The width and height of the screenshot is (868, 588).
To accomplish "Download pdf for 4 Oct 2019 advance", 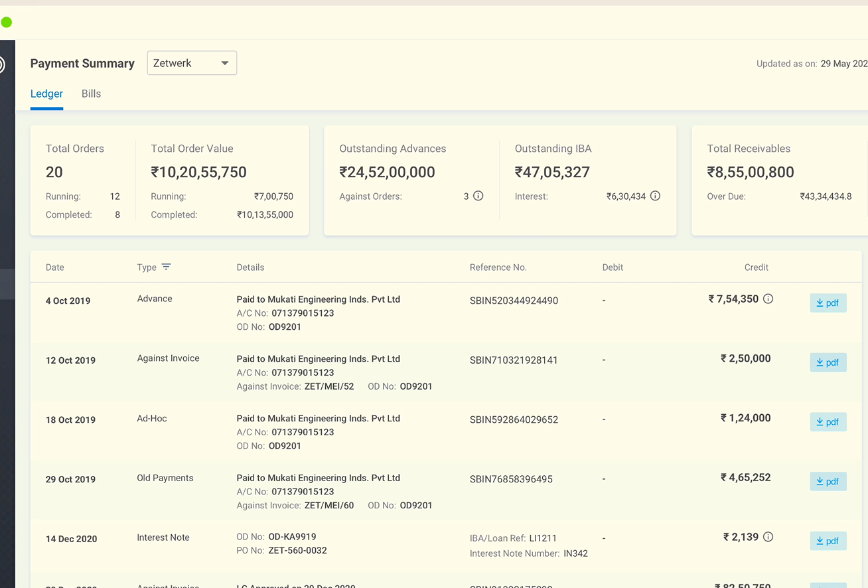I will [x=828, y=303].
